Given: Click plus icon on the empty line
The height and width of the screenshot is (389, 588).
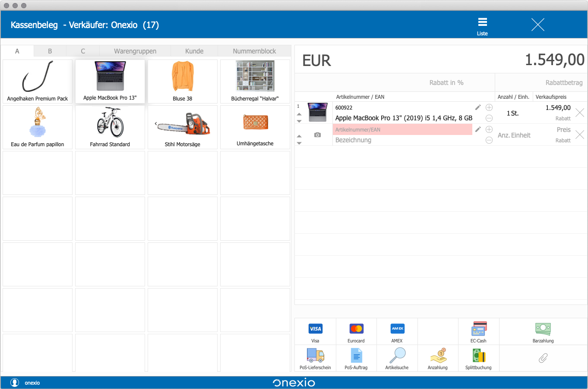Looking at the screenshot, I should pyautogui.click(x=489, y=129).
